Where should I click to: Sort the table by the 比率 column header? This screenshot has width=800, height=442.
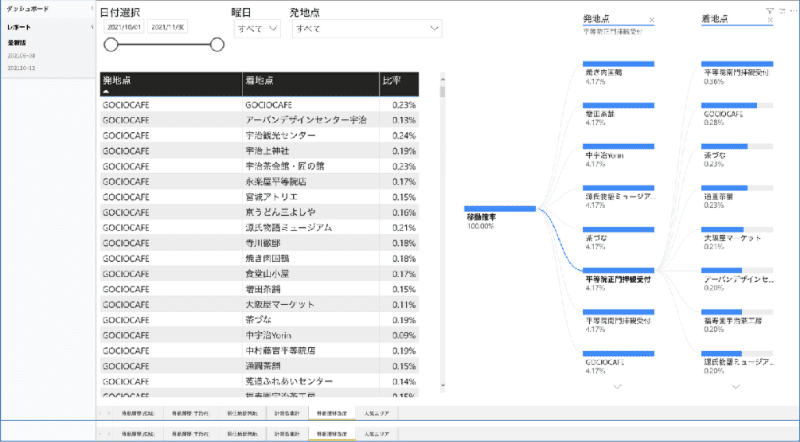coord(394,80)
